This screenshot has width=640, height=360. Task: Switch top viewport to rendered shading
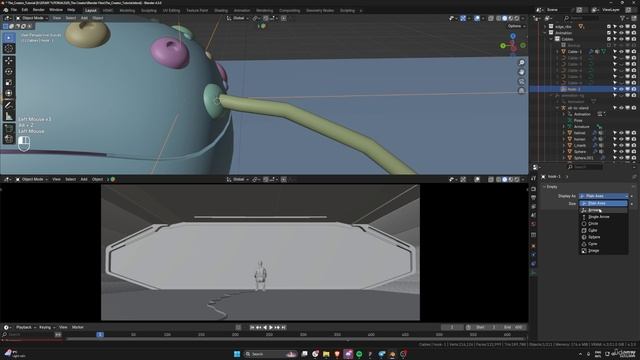click(517, 18)
